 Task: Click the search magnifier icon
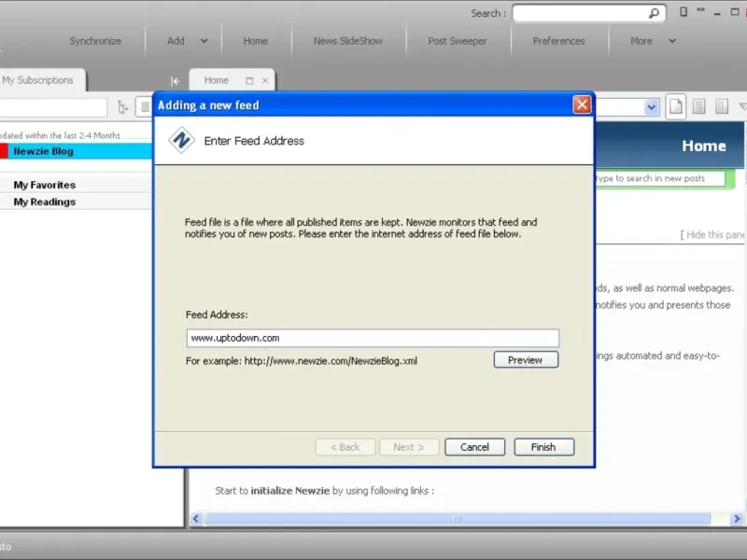(x=655, y=13)
